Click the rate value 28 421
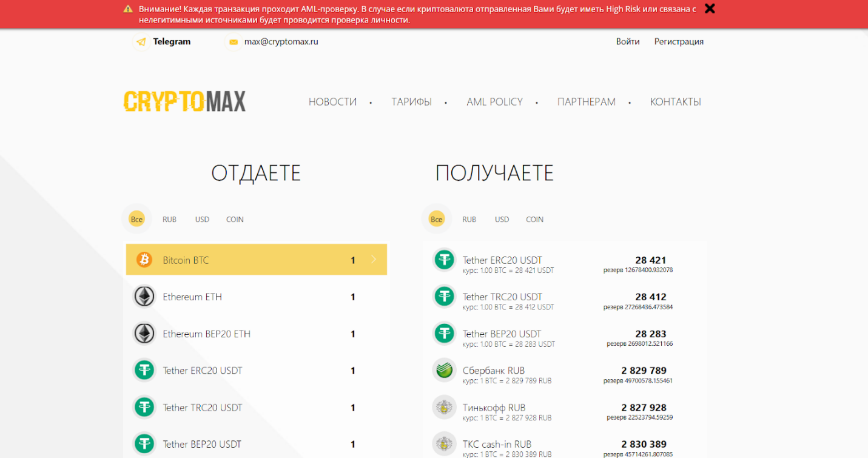868x458 pixels. point(651,260)
